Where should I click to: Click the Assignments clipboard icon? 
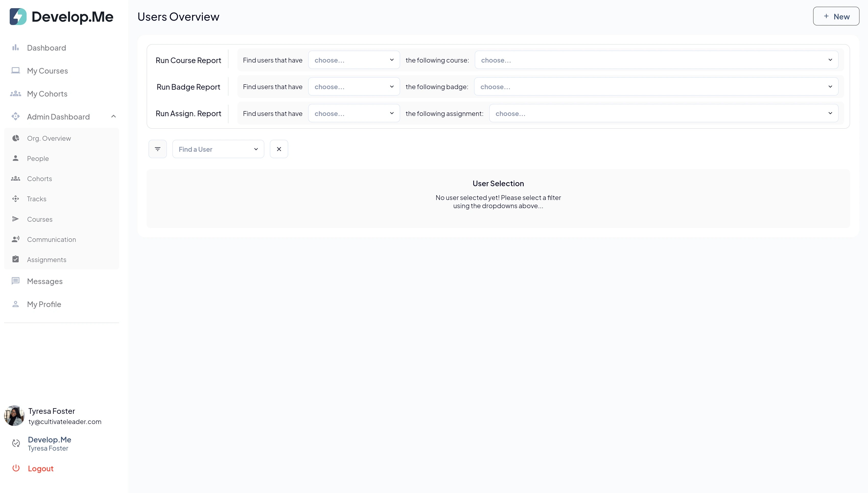[16, 259]
